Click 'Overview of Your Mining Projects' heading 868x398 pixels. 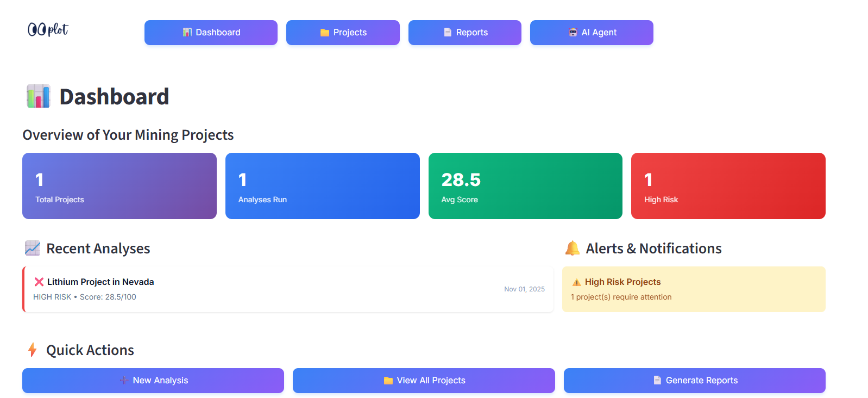(x=128, y=135)
